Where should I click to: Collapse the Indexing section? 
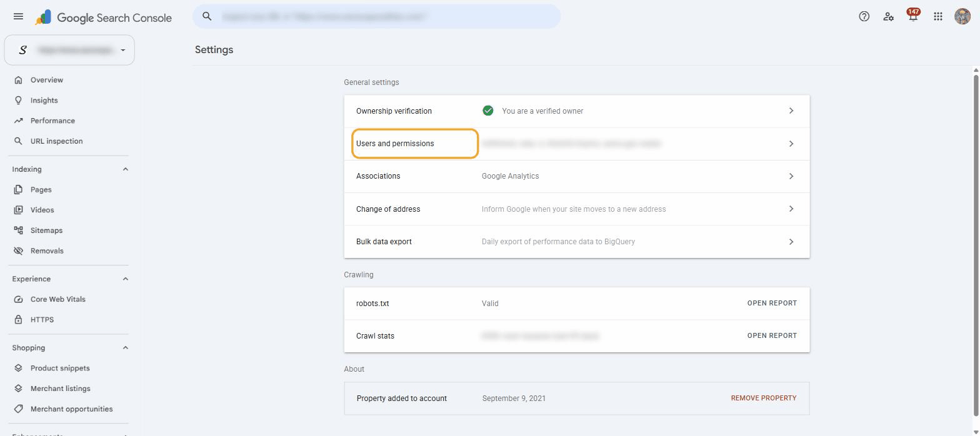coord(125,169)
